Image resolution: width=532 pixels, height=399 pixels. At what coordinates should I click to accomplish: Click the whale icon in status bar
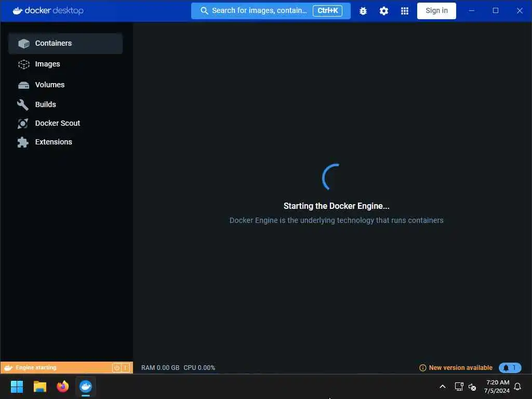coord(8,367)
